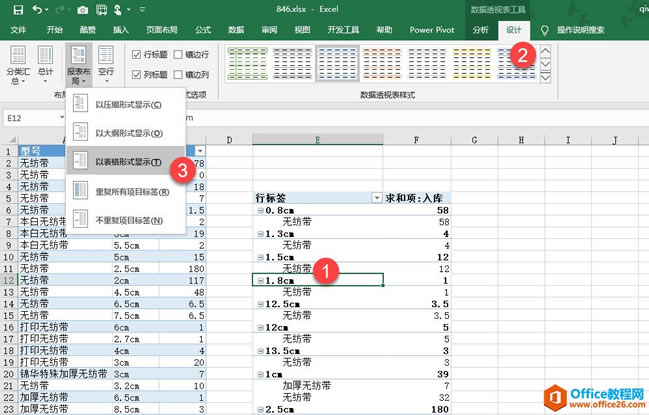Toggle the 列标题 column headers checkbox
The width and height of the screenshot is (649, 415).
[136, 74]
